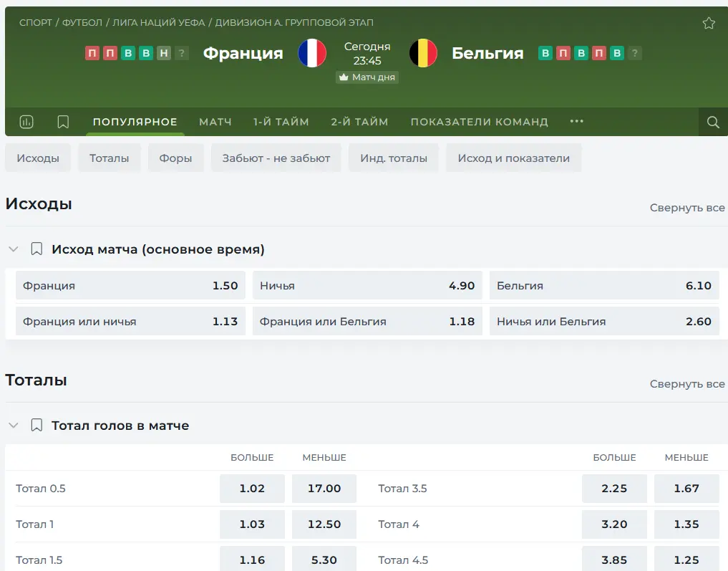Switch to the МАТЧ tab
728x571 pixels.
[x=215, y=122]
